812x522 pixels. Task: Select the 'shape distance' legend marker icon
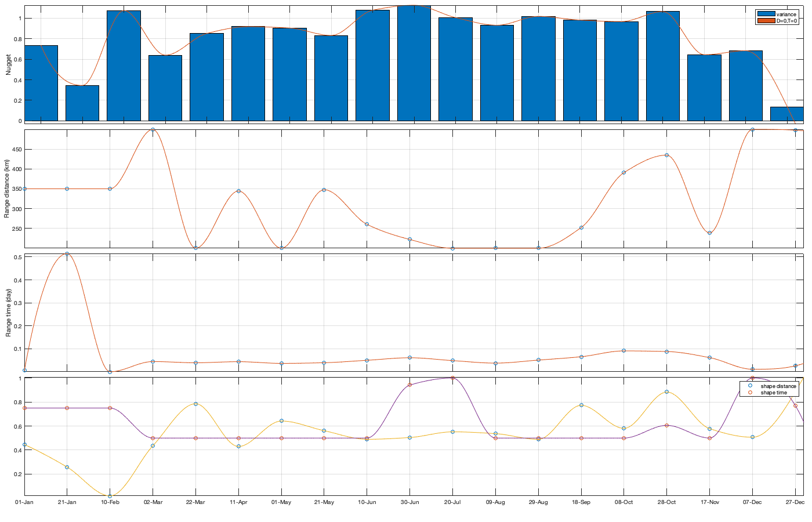[x=750, y=386]
